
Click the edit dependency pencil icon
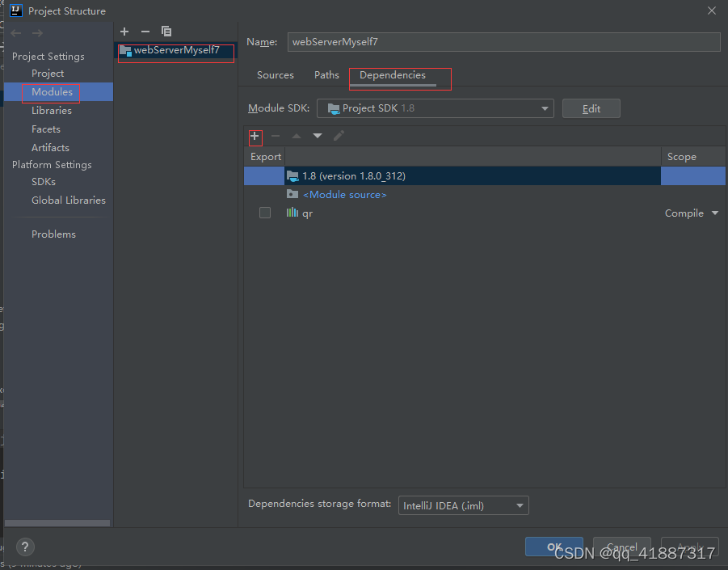(x=339, y=136)
